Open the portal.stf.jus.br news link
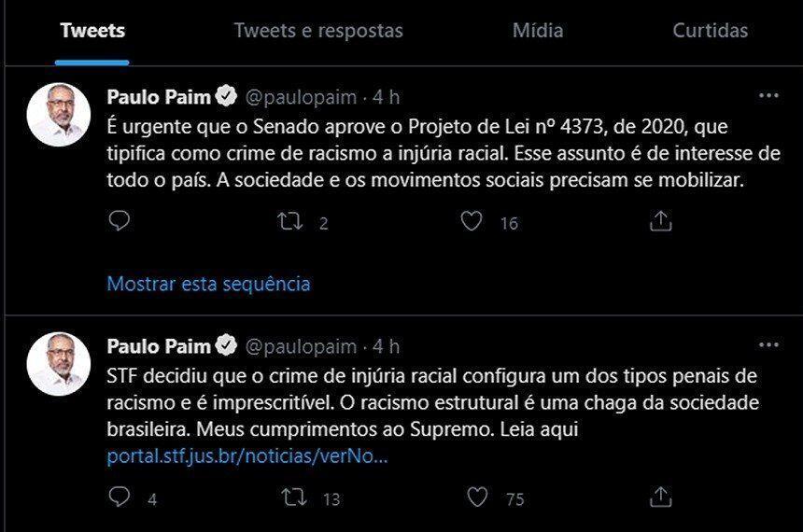The width and height of the screenshot is (803, 532). tap(247, 457)
